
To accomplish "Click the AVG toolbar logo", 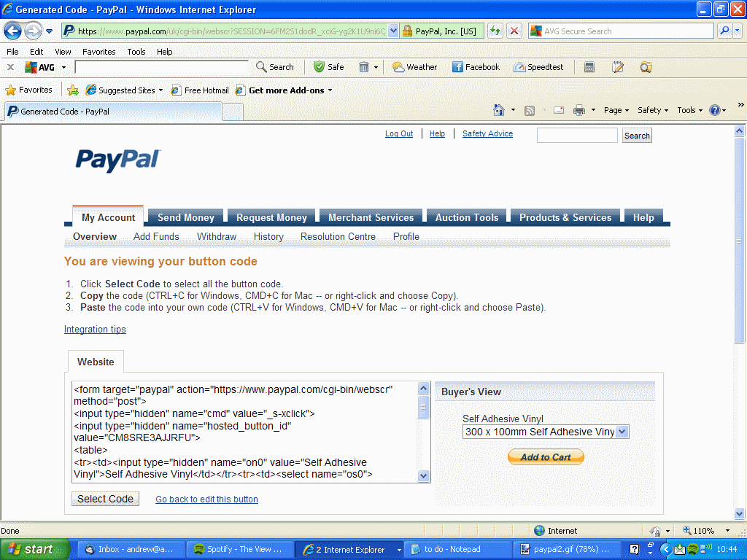I will pos(40,67).
